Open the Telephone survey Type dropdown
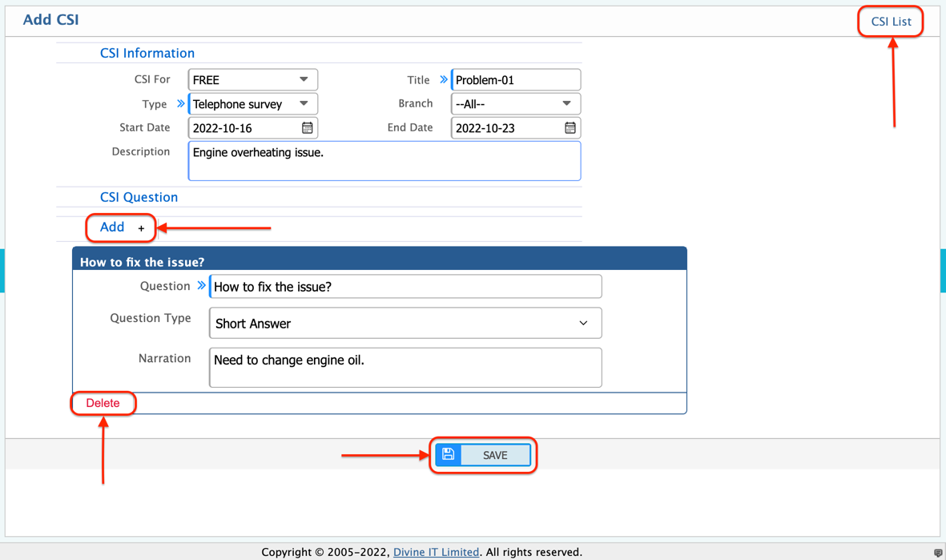 coord(252,103)
